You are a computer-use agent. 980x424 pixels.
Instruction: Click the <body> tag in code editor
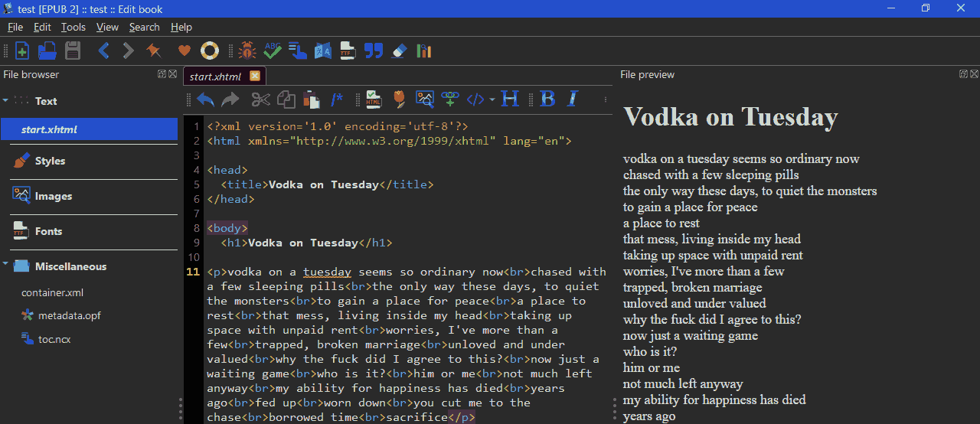coord(227,228)
